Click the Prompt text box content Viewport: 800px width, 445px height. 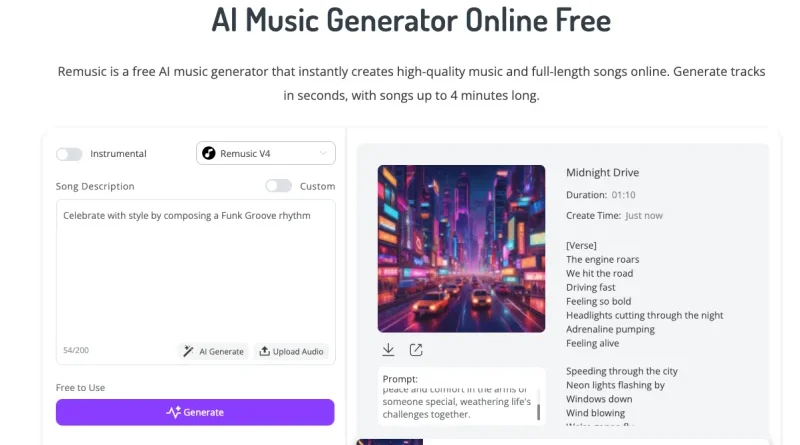coord(457,402)
